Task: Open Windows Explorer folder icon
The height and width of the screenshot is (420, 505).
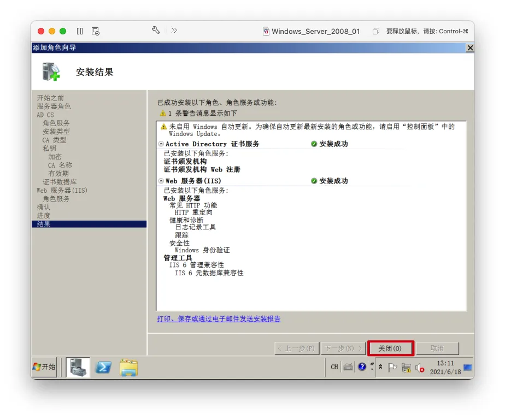Action: tap(128, 367)
